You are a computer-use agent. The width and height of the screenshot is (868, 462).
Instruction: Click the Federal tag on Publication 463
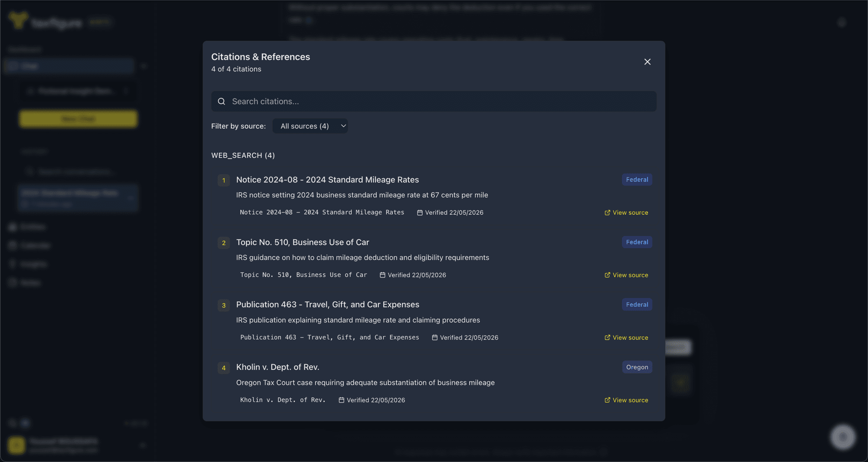click(x=637, y=305)
